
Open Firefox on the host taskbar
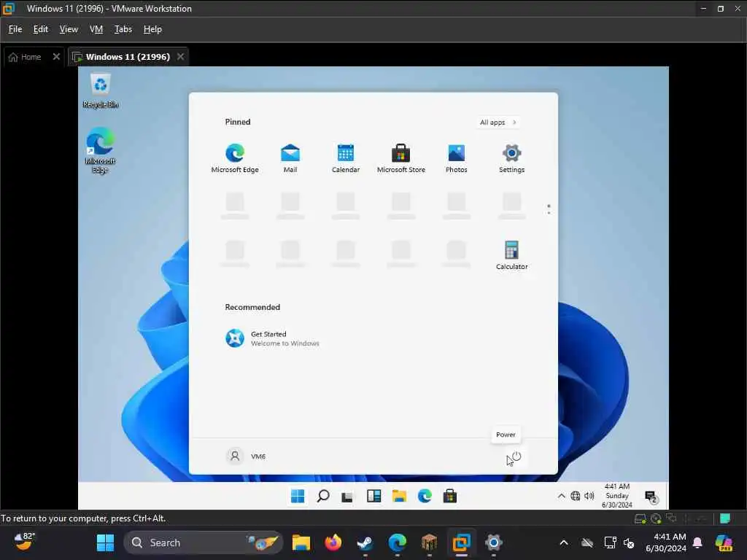tap(333, 542)
